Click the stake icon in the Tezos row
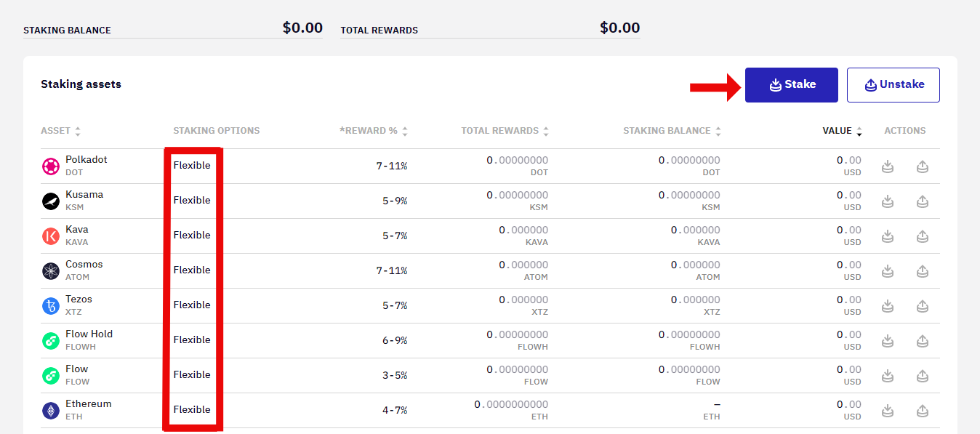 pos(887,306)
